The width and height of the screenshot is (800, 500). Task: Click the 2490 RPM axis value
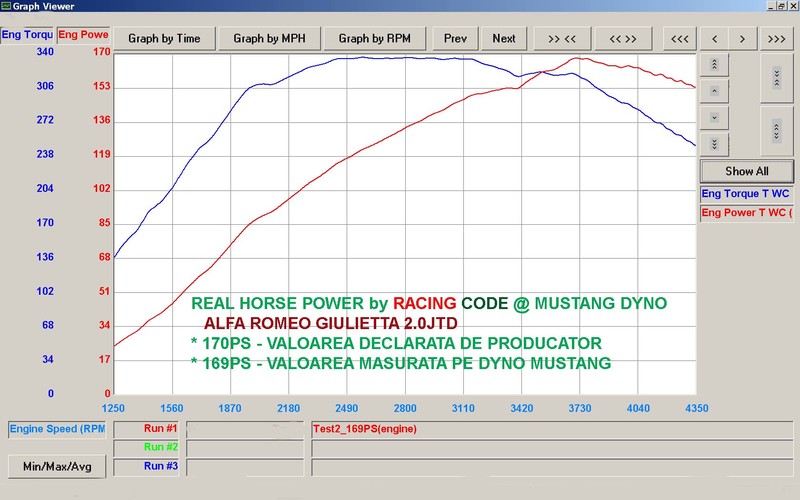346,408
